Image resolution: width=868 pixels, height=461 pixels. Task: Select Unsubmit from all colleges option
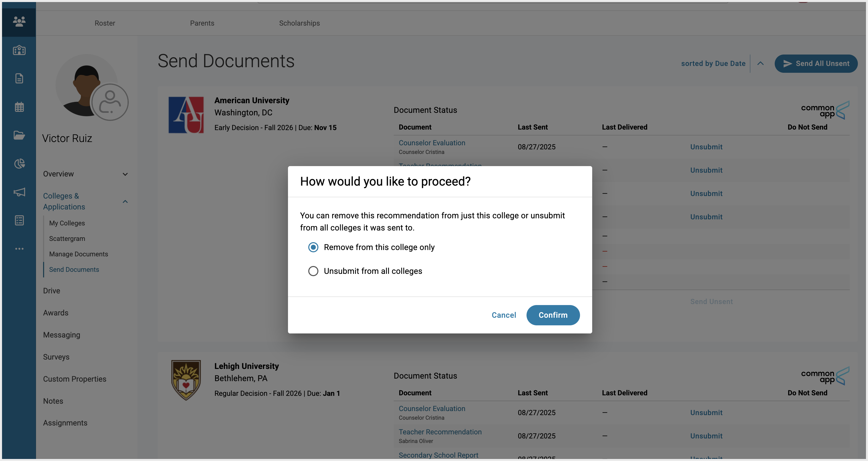click(365, 271)
